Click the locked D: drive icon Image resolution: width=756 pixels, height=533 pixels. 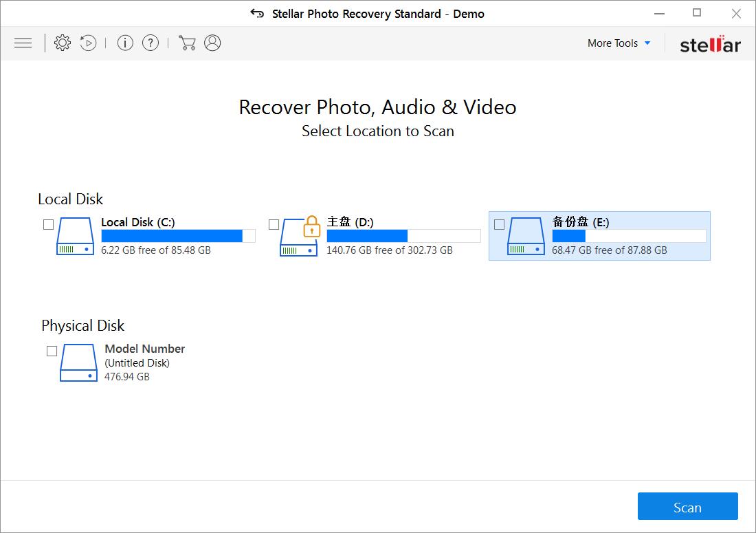pos(298,237)
